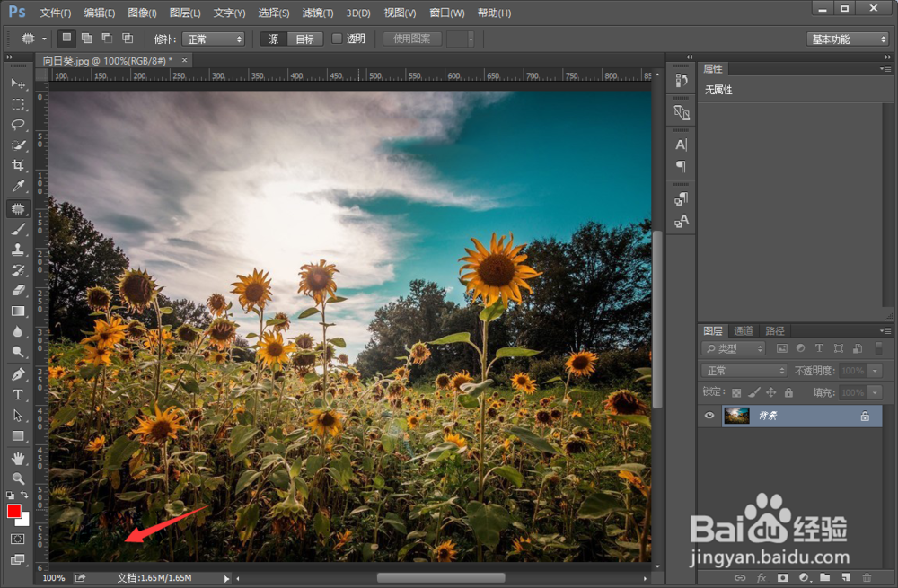Select the Crop tool
This screenshot has height=588, width=898.
pos(18,165)
